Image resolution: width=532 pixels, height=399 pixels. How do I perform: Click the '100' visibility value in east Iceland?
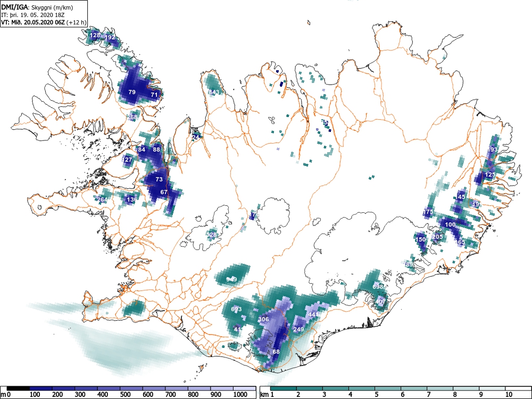pos(450,225)
